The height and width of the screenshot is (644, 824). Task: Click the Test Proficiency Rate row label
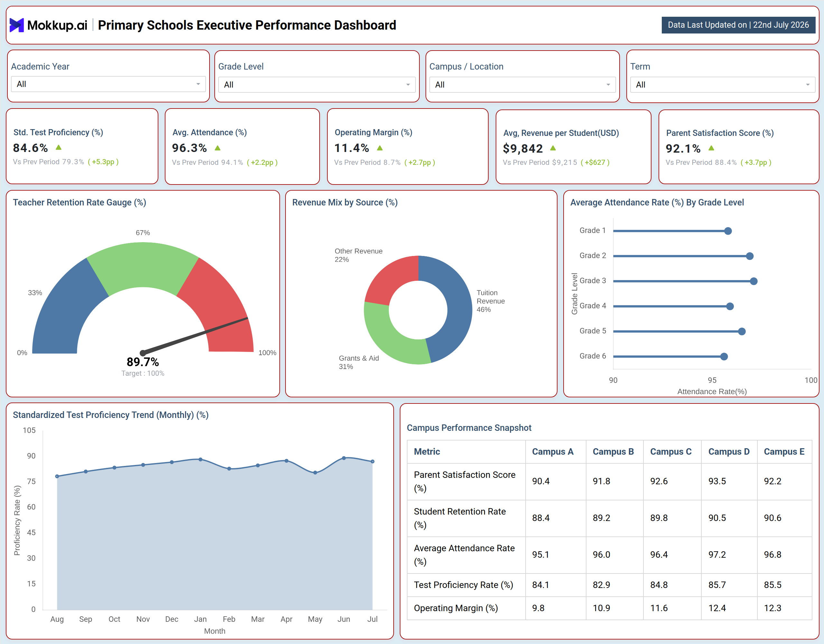pyautogui.click(x=463, y=585)
